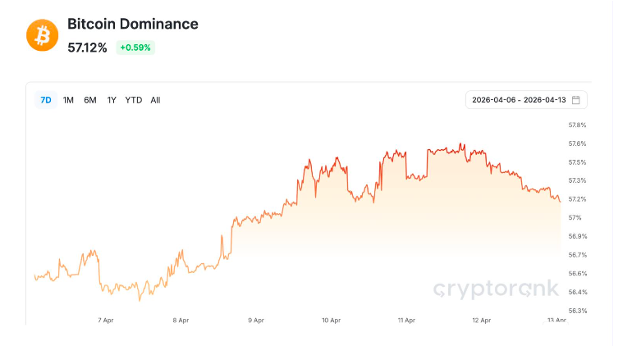The image size is (632, 364).
Task: Show All time range data
Action: [155, 100]
